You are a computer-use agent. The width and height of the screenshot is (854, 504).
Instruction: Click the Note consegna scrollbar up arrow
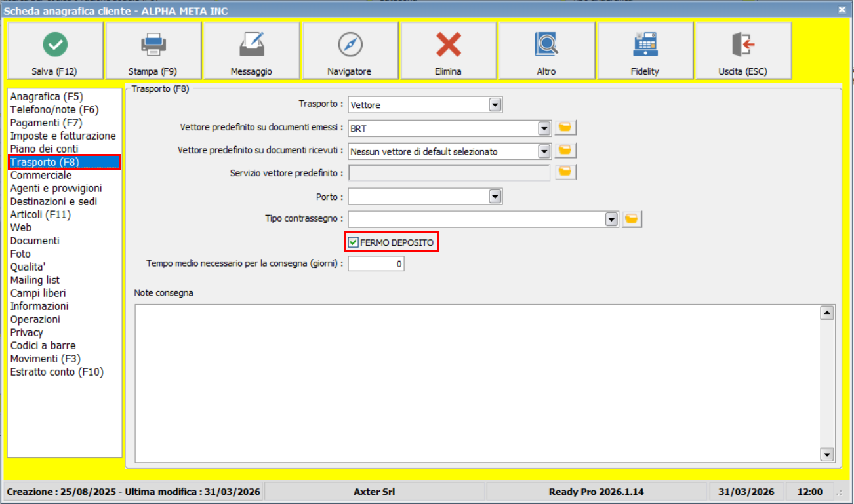827,313
